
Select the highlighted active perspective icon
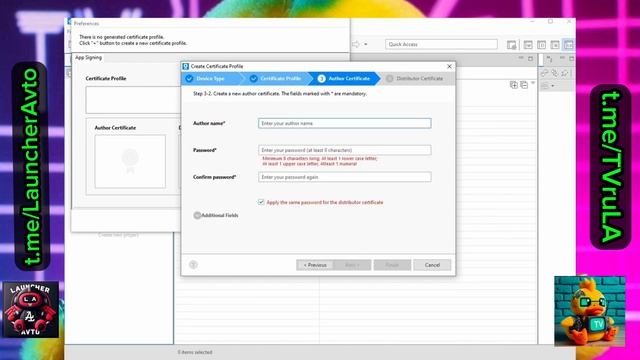[569, 44]
